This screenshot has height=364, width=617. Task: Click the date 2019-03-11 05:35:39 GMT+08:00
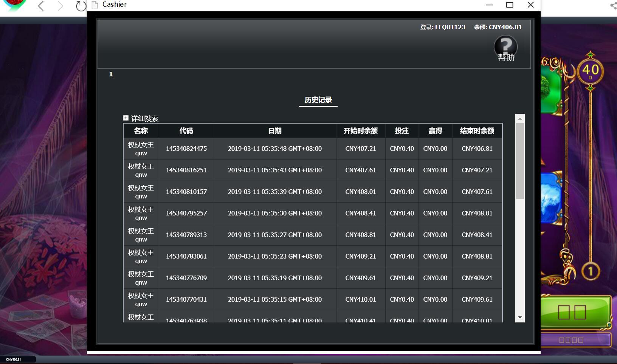point(275,192)
